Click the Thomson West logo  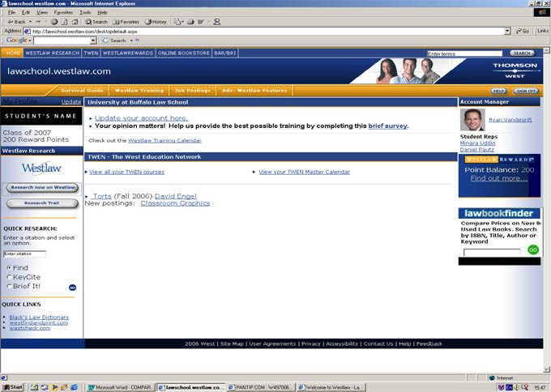(x=515, y=70)
